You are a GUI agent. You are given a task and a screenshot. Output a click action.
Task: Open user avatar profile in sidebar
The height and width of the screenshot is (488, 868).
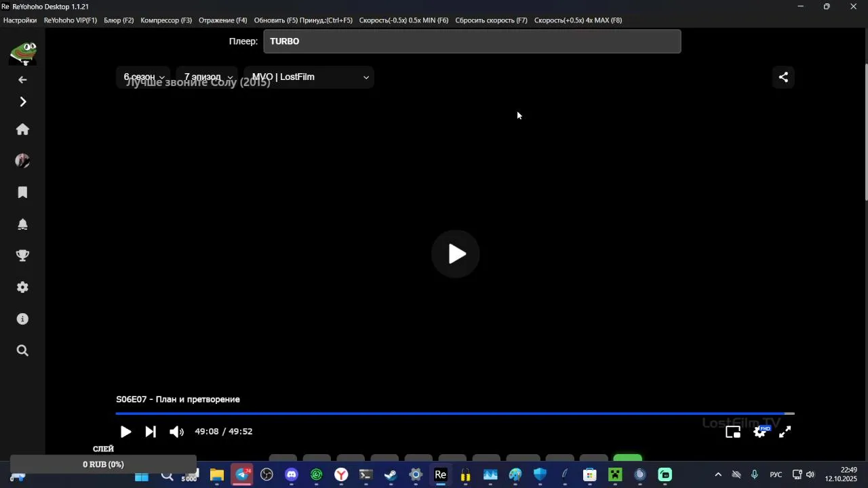click(22, 161)
